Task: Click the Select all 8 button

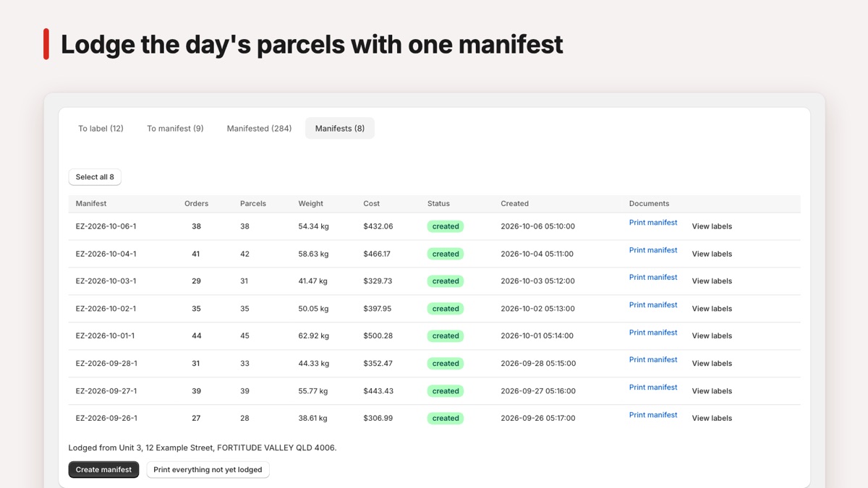Action: click(95, 177)
